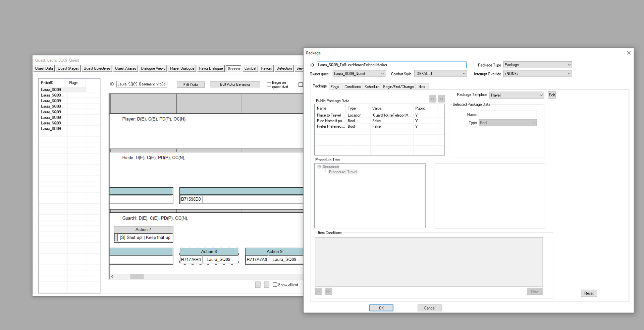644x330 pixels.
Task: Click the Flags column header in scene list
Action: point(76,83)
